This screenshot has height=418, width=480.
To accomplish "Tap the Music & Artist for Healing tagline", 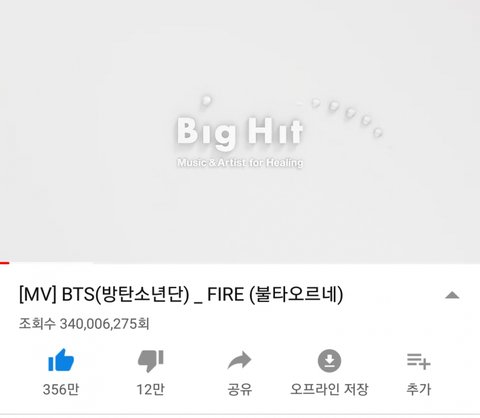I will pos(240,163).
